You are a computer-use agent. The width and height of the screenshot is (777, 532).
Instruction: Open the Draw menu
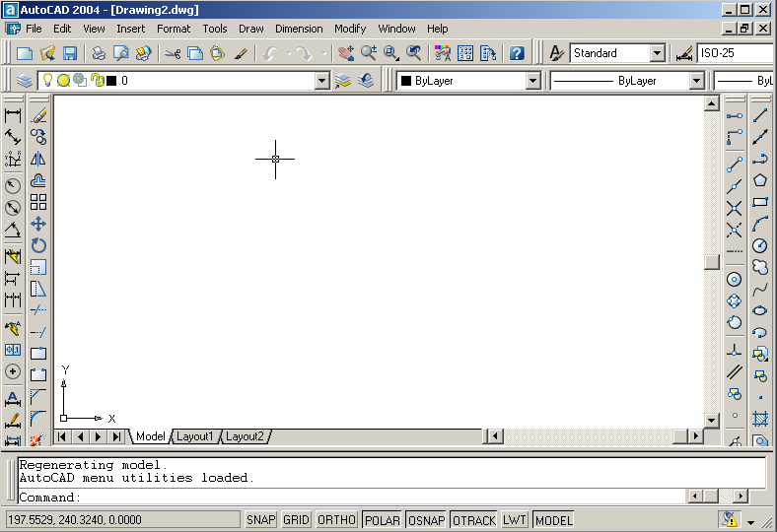point(251,29)
